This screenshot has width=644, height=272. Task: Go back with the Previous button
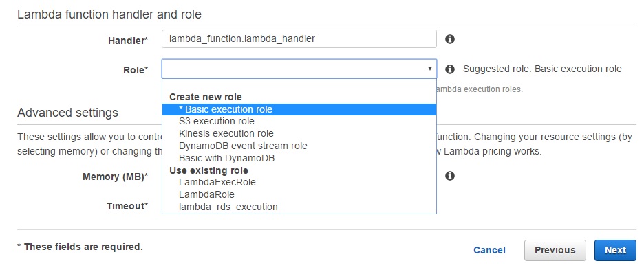[x=555, y=250]
